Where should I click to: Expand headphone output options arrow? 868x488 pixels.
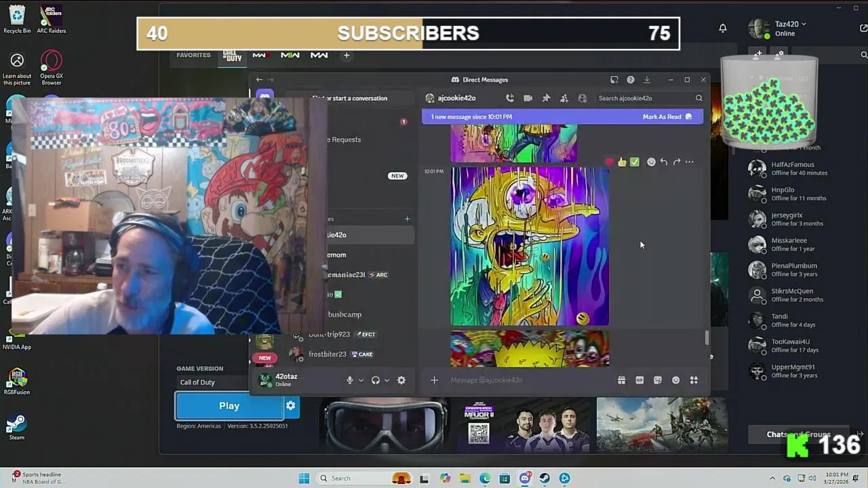point(387,380)
